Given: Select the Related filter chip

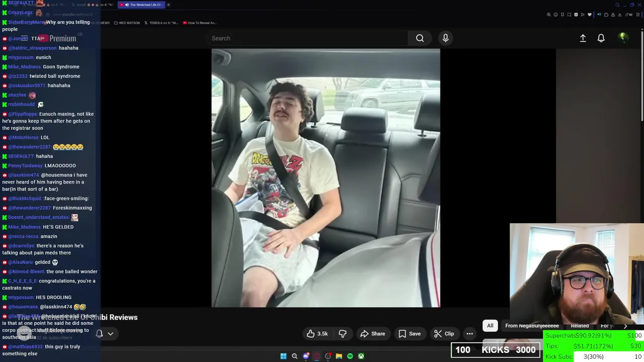Looking at the screenshot, I should point(580,326).
